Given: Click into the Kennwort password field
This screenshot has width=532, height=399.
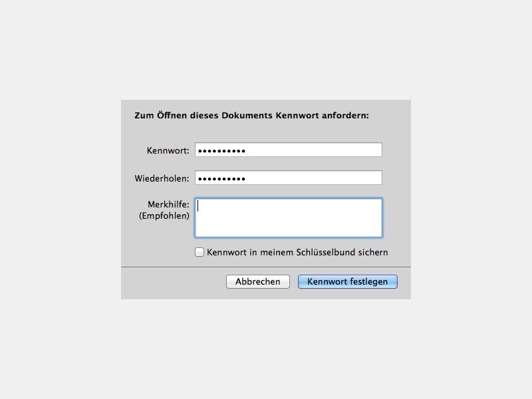Looking at the screenshot, I should [x=289, y=150].
